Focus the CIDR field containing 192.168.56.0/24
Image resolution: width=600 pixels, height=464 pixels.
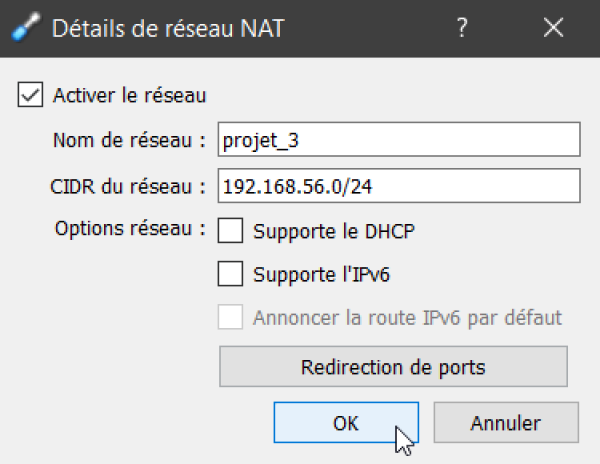399,186
